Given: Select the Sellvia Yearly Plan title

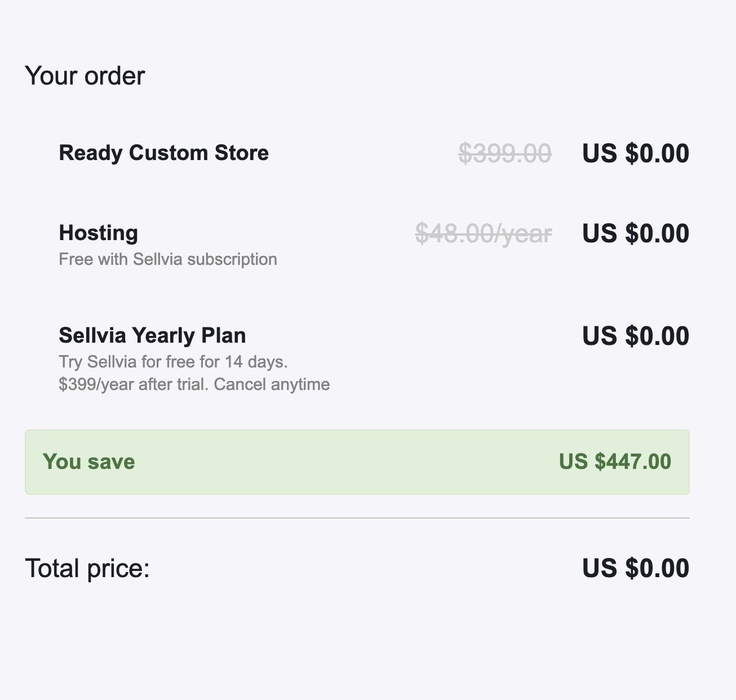Looking at the screenshot, I should 152,335.
